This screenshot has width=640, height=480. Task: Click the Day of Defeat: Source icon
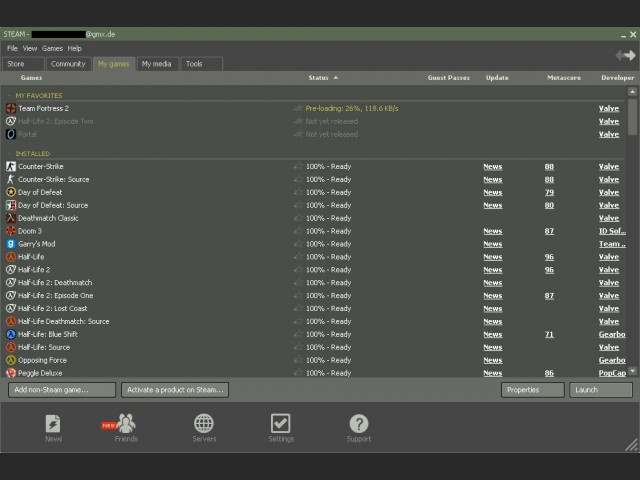[11, 205]
